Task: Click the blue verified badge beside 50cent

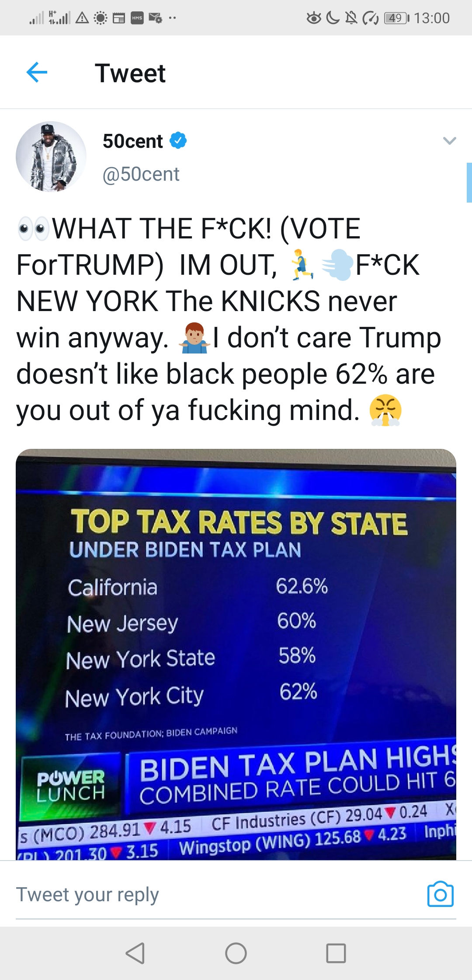Action: click(178, 140)
